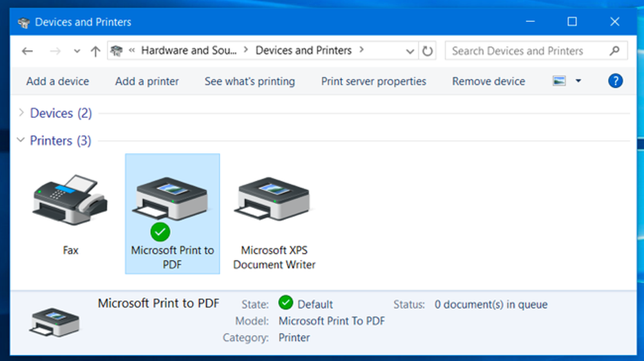
Task: Open the recent locations dropdown arrow
Action: [77, 51]
